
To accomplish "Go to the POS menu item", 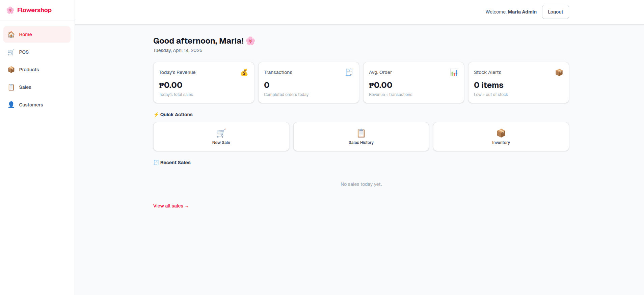I will point(37,52).
